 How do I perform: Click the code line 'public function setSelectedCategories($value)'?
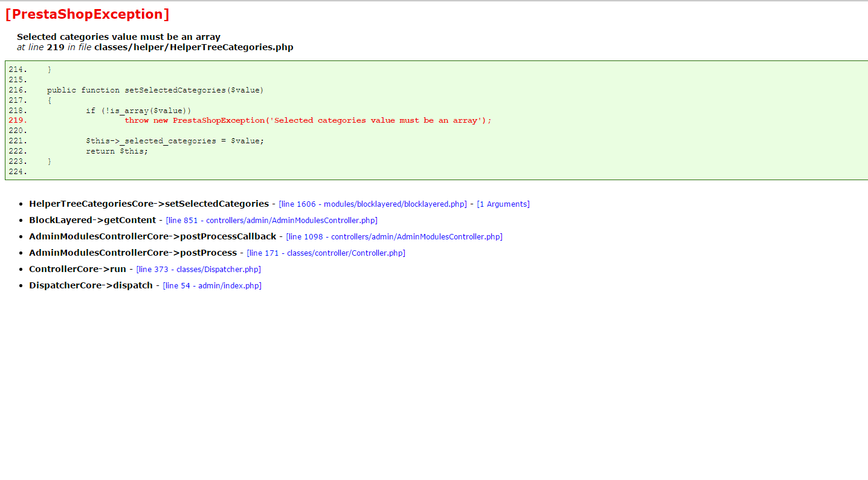coord(155,90)
